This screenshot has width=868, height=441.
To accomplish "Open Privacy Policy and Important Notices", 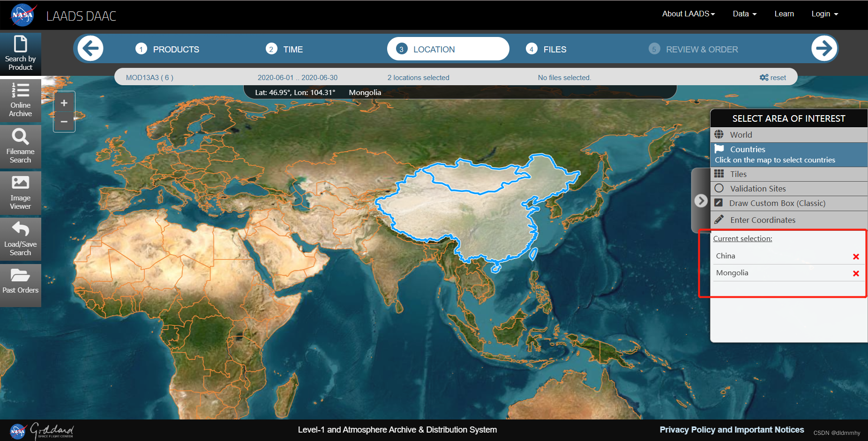I will pyautogui.click(x=732, y=430).
